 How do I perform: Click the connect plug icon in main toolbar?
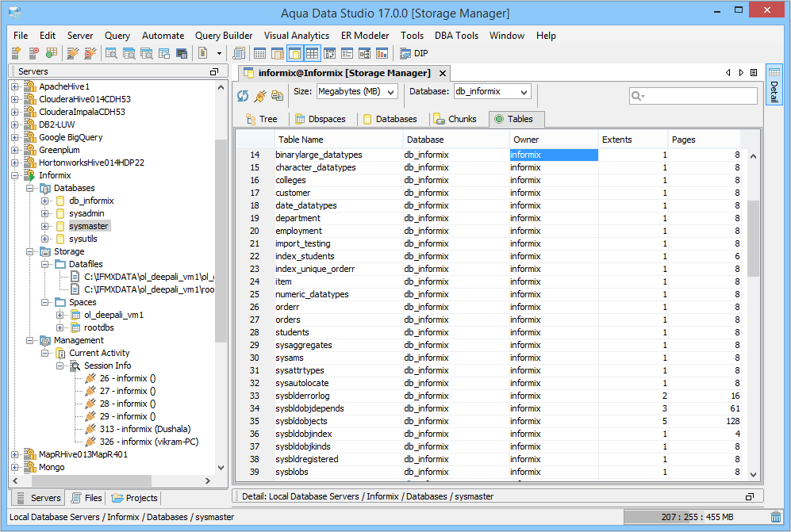point(73,53)
